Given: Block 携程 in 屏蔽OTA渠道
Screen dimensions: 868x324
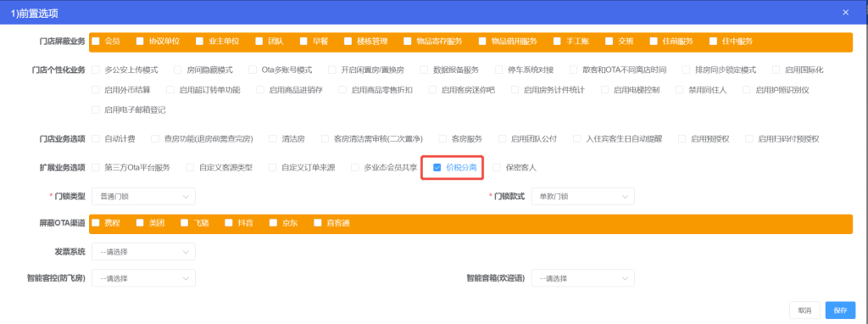Looking at the screenshot, I should [x=96, y=223].
